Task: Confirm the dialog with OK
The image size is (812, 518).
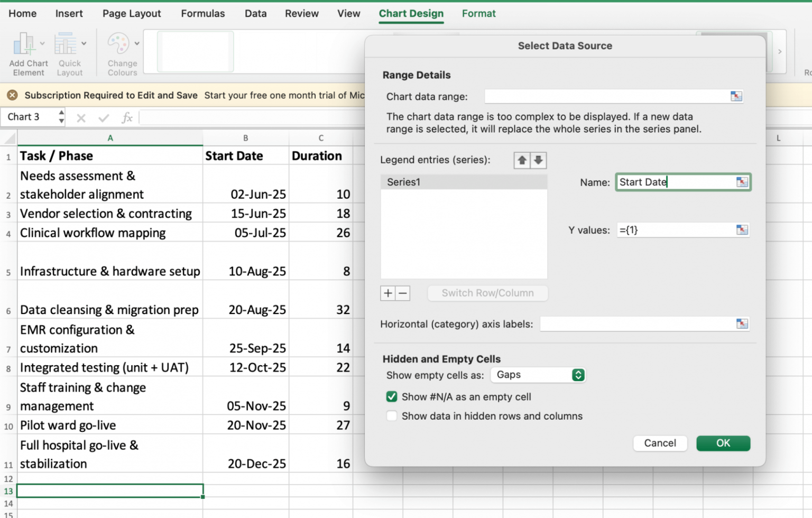Action: tap(723, 443)
